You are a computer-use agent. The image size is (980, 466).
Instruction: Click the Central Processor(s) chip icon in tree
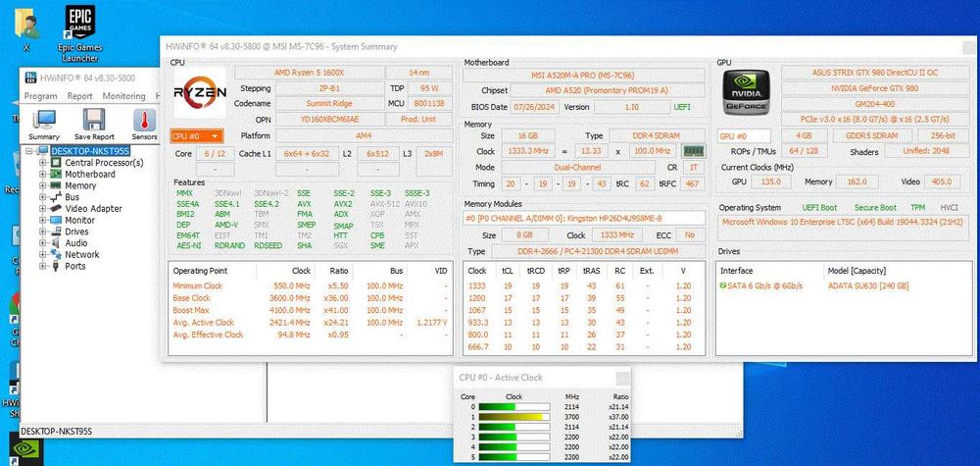coord(55,163)
